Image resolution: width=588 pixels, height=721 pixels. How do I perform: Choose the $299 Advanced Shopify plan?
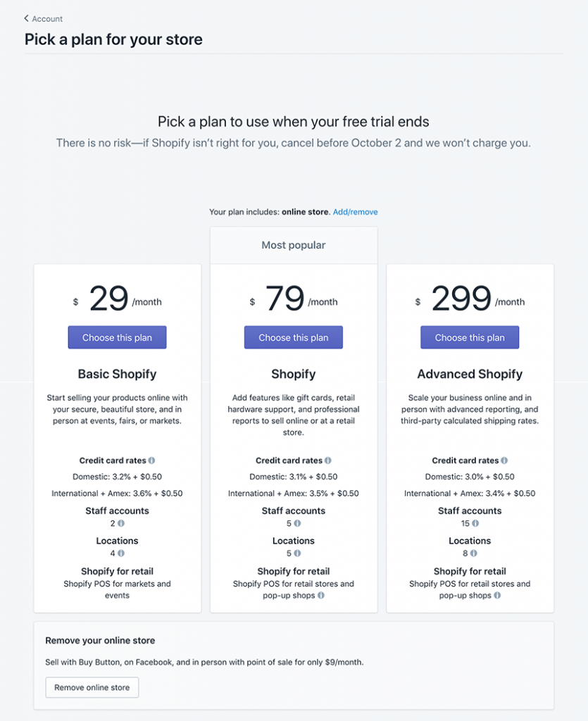[470, 337]
